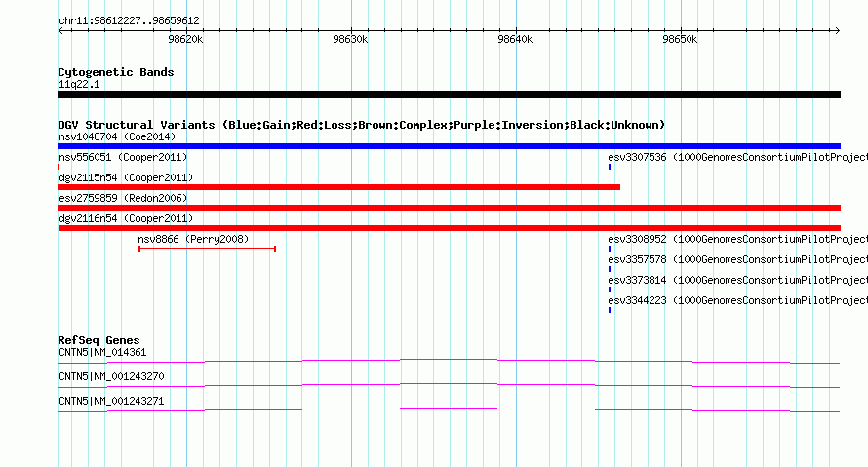Click gene label CNTN5|NM_014361
The image size is (868, 467).
point(102,353)
